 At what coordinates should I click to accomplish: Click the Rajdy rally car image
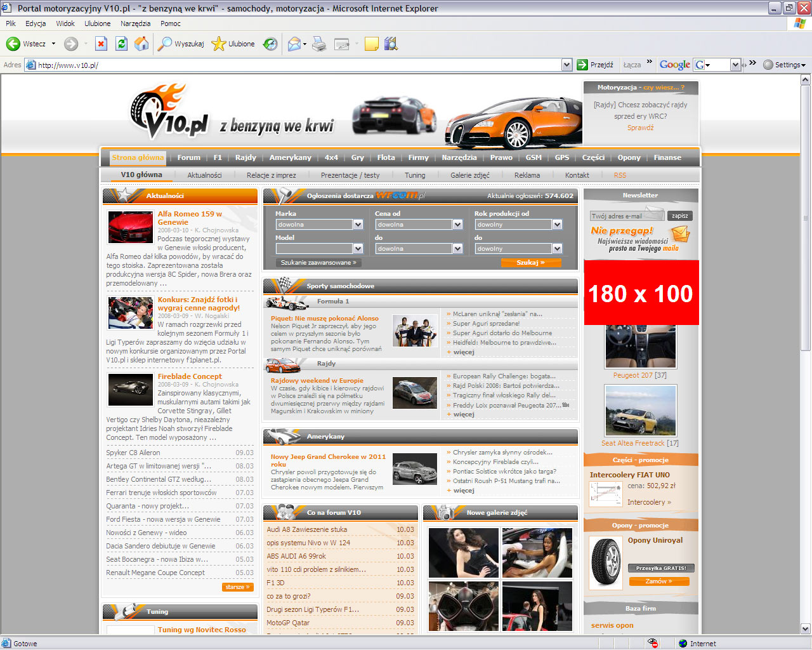pyautogui.click(x=415, y=392)
